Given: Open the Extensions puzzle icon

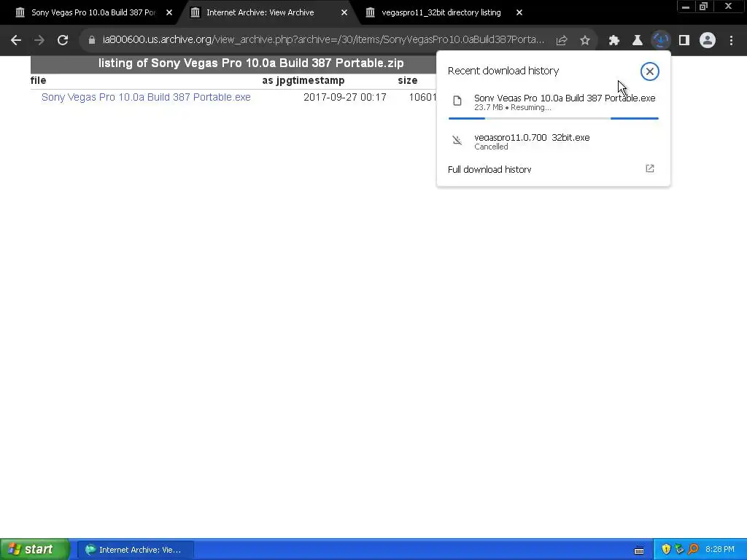Looking at the screenshot, I should [x=614, y=41].
